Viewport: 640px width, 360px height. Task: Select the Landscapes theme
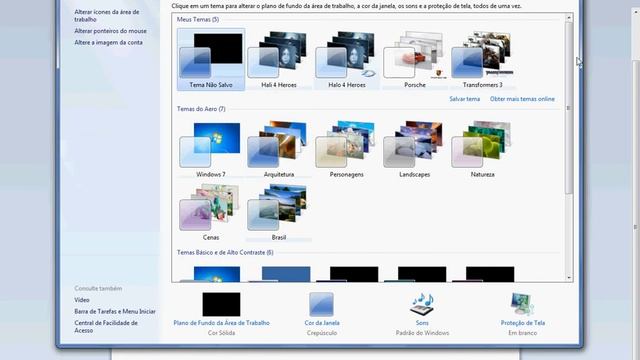coord(415,149)
